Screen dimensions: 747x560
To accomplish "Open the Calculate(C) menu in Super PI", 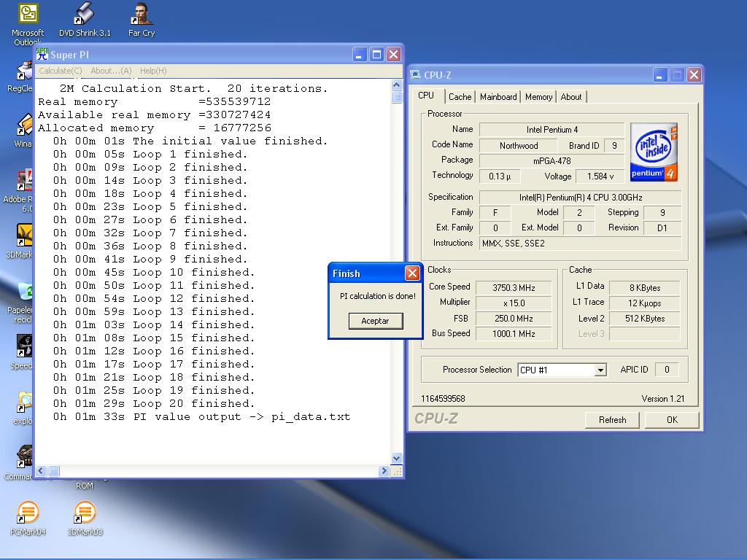I will pos(60,71).
